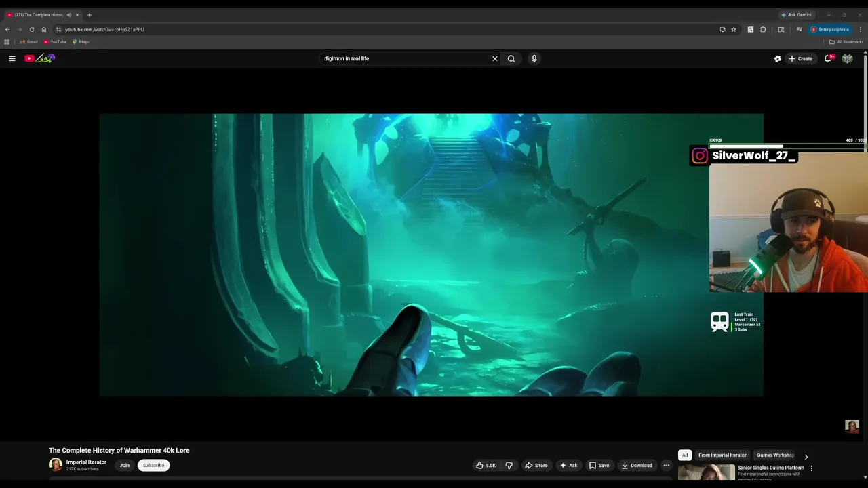This screenshot has width=868, height=488.
Task: Open the Extensions puzzle icon
Action: pyautogui.click(x=763, y=29)
